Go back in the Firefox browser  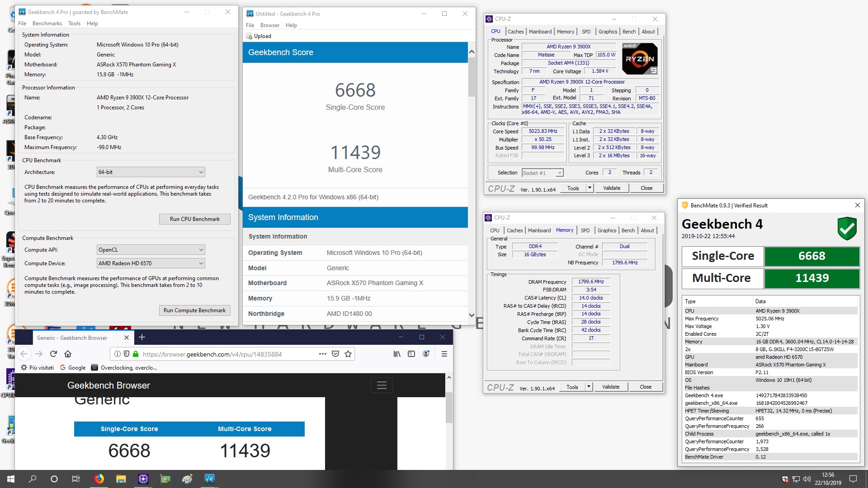coord(24,354)
